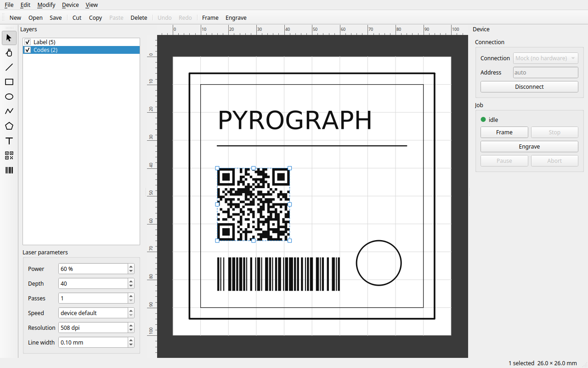Select the Codes (2) layer row

click(81, 50)
